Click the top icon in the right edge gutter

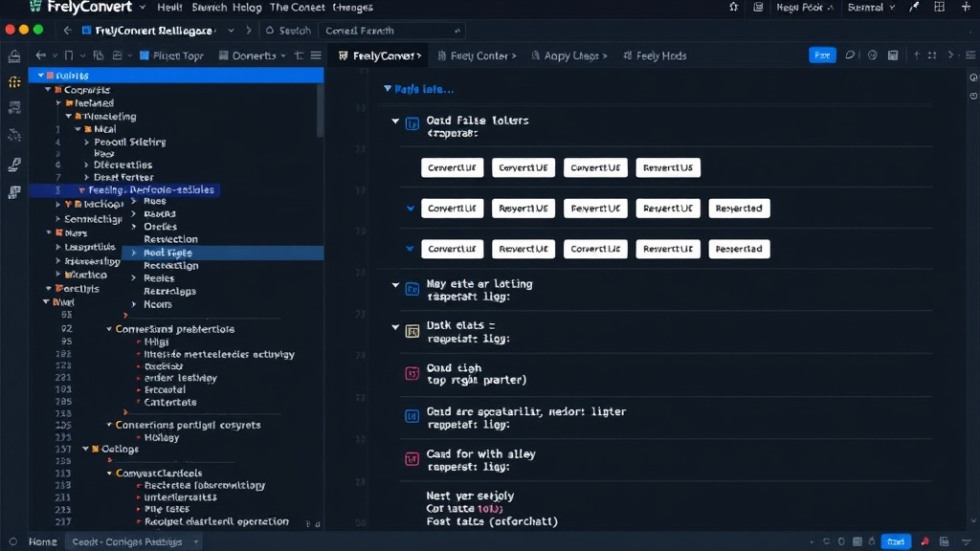coord(973,77)
